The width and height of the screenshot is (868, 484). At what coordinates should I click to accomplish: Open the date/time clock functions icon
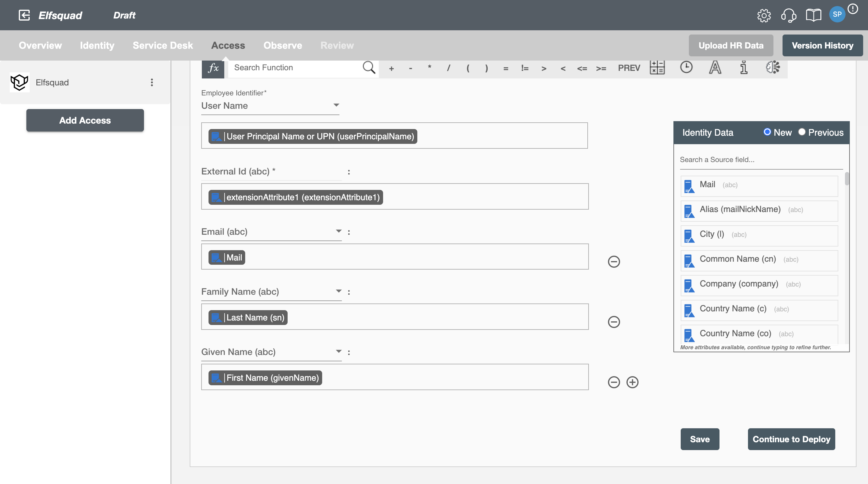[x=686, y=67]
